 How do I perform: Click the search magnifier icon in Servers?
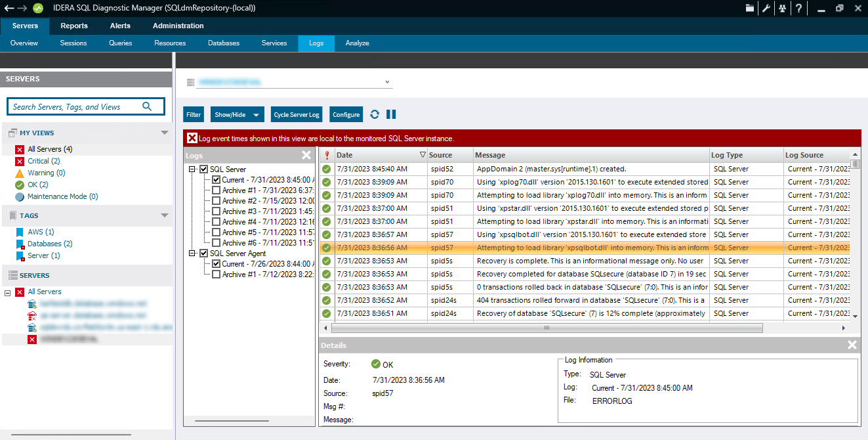click(147, 106)
